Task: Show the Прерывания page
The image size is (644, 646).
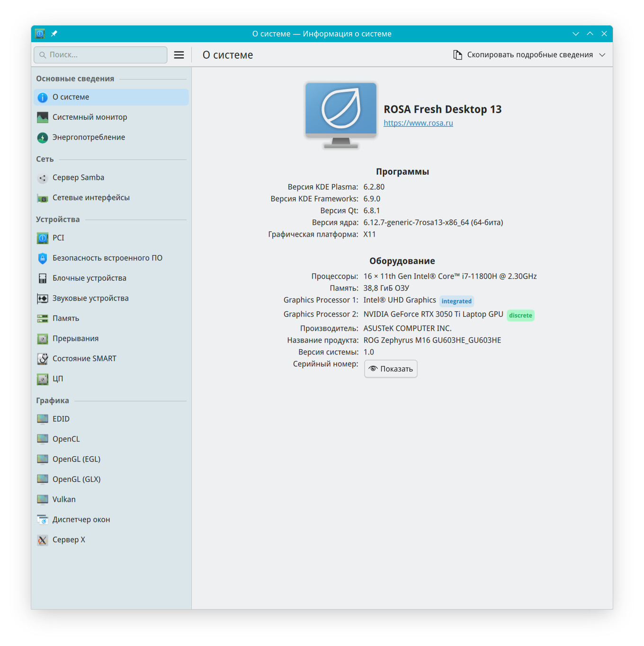Action: point(111,338)
